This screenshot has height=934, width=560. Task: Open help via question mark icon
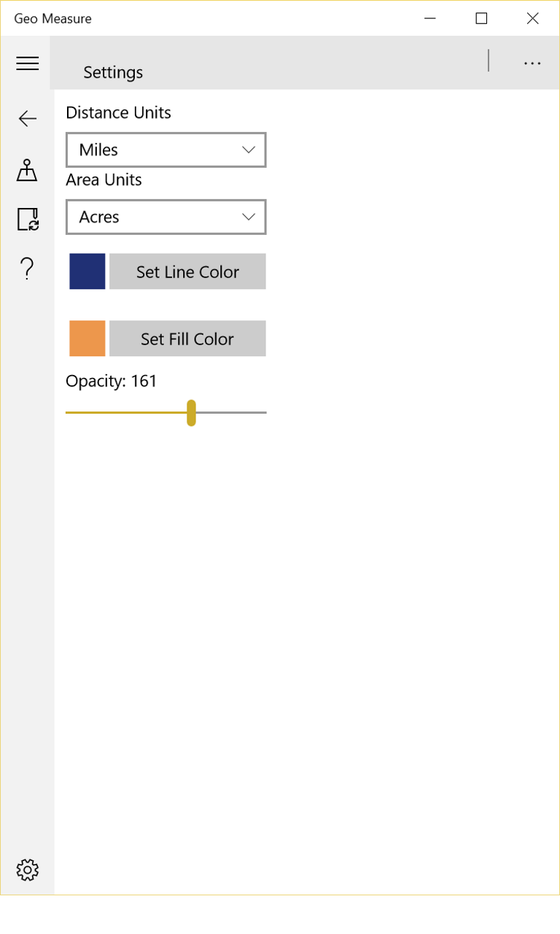click(27, 269)
